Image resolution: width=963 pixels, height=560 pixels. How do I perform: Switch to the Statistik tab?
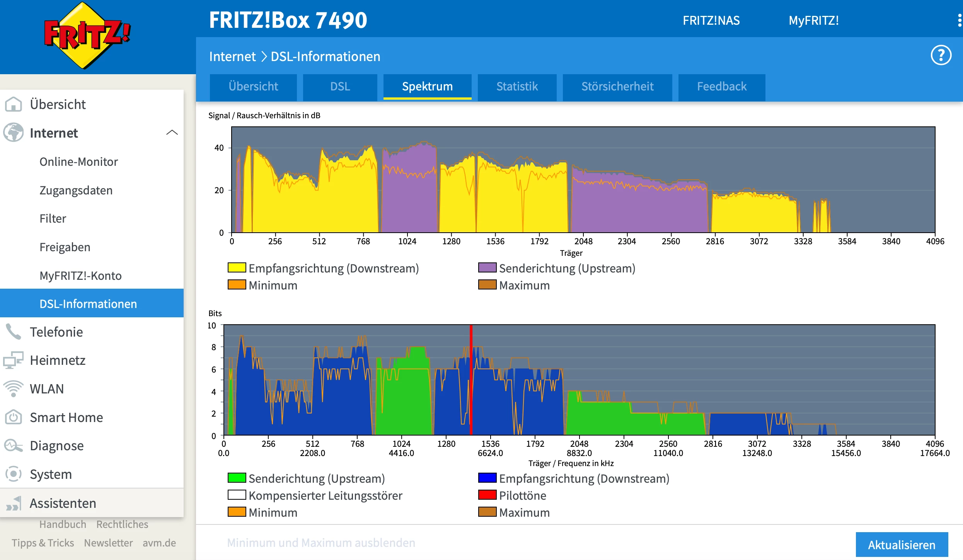coord(517,87)
